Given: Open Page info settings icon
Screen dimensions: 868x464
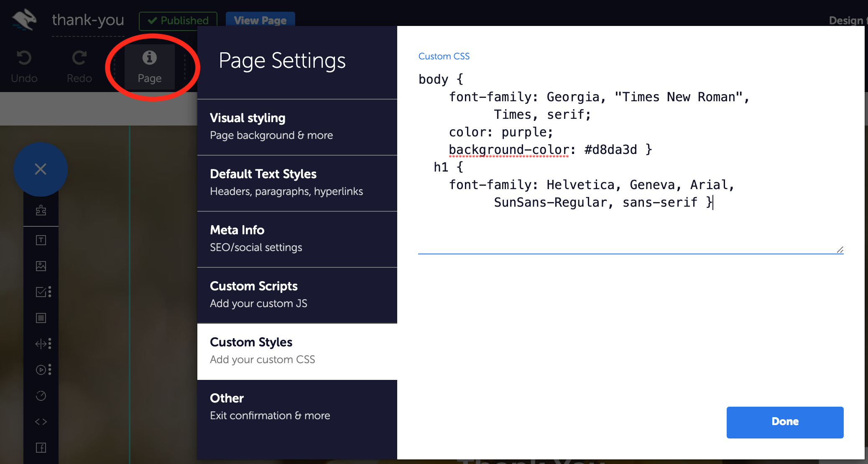Looking at the screenshot, I should click(149, 58).
